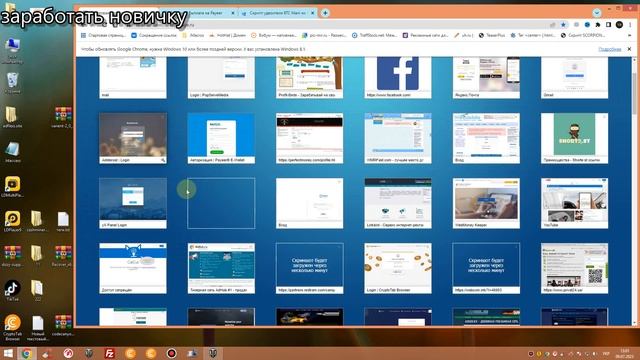
Task: Open the TraffStock.net bookmark
Action: pos(374,36)
